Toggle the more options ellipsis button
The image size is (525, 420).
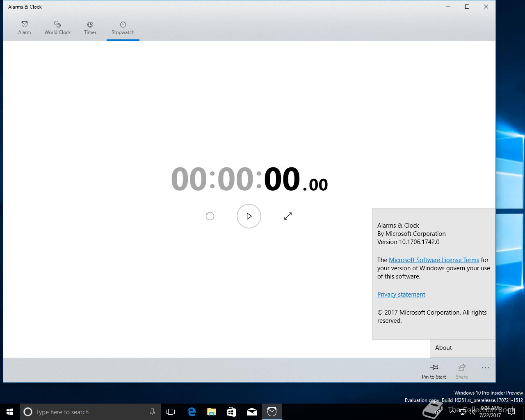click(486, 368)
